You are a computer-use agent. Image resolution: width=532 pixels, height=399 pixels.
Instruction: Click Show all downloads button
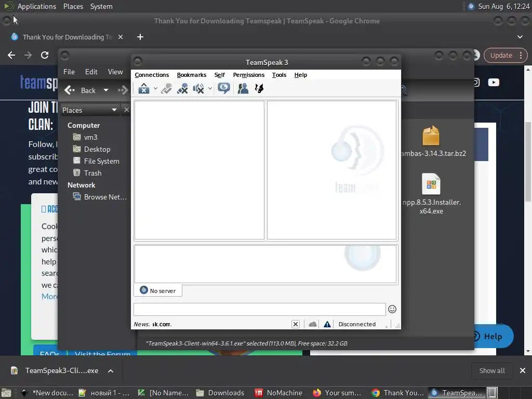click(x=491, y=370)
